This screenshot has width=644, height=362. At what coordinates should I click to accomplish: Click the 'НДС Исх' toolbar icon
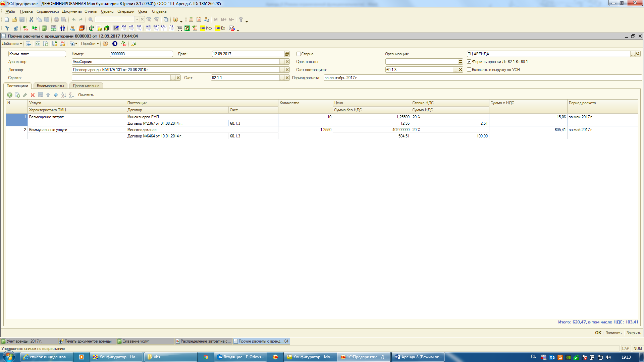pyautogui.click(x=206, y=28)
